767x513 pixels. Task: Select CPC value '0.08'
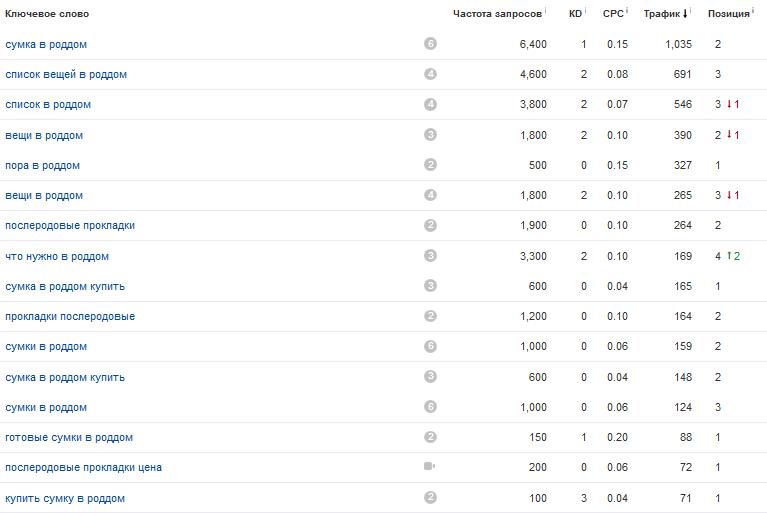click(x=617, y=74)
